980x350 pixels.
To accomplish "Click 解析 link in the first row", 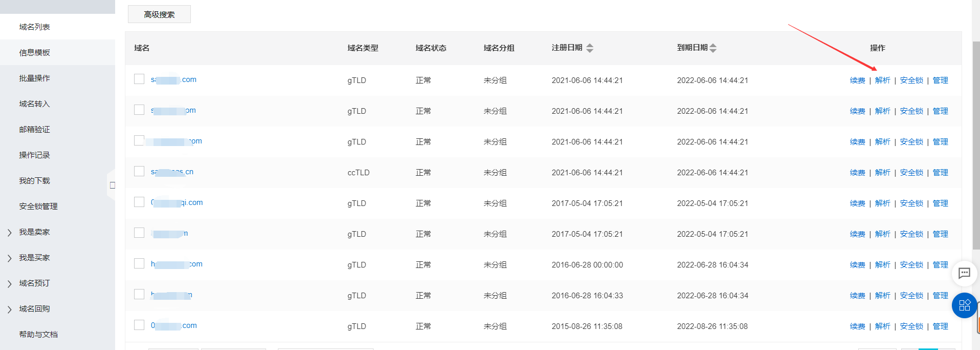I will click(882, 80).
